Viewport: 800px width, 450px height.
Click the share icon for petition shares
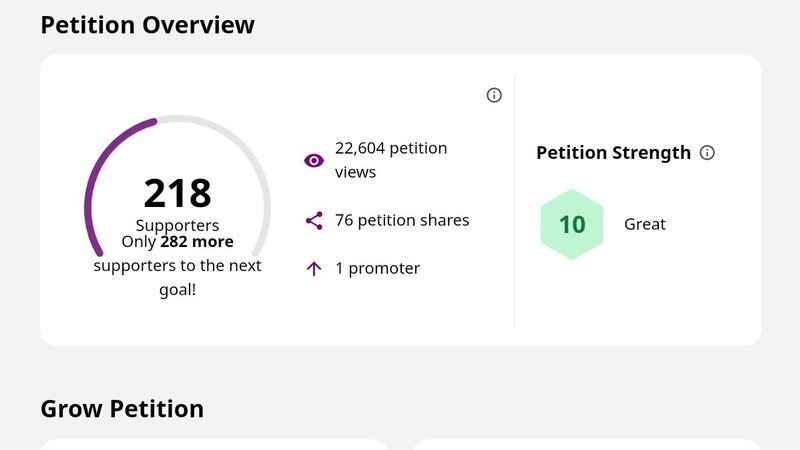pyautogui.click(x=314, y=221)
